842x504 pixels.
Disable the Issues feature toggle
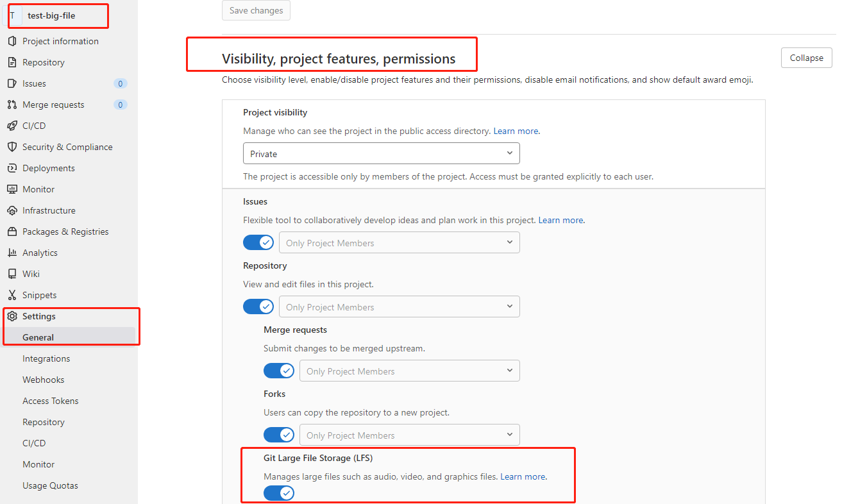pos(258,242)
